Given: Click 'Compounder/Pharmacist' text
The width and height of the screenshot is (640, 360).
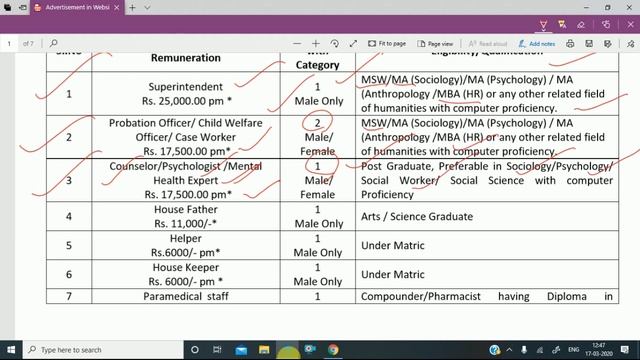Looking at the screenshot, I should point(421,296).
